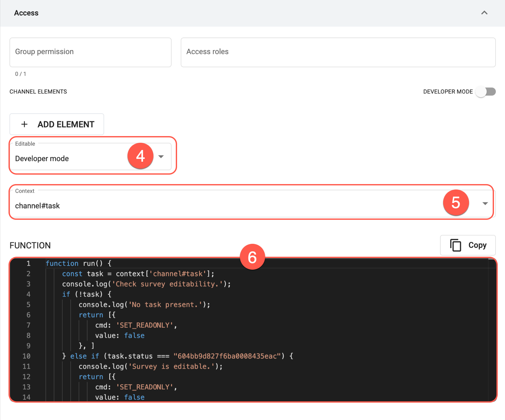Select the Developer mode value in Editable
The height and width of the screenshot is (420, 505).
pos(42,159)
